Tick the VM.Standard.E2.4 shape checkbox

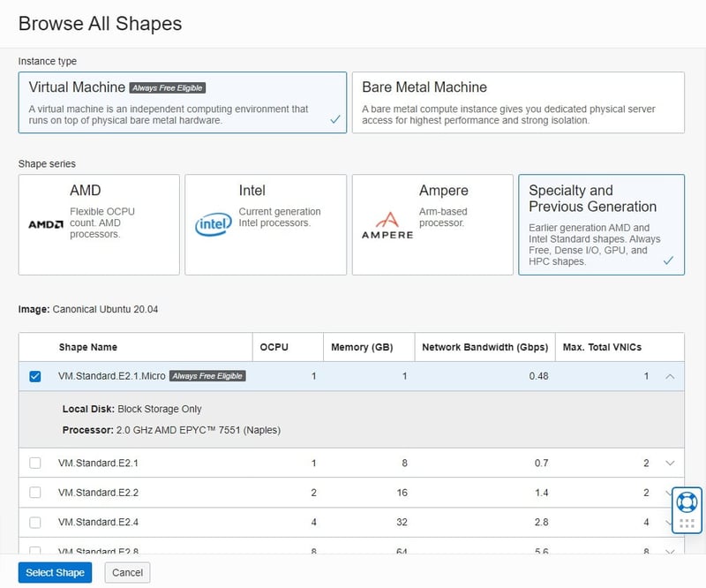(35, 522)
